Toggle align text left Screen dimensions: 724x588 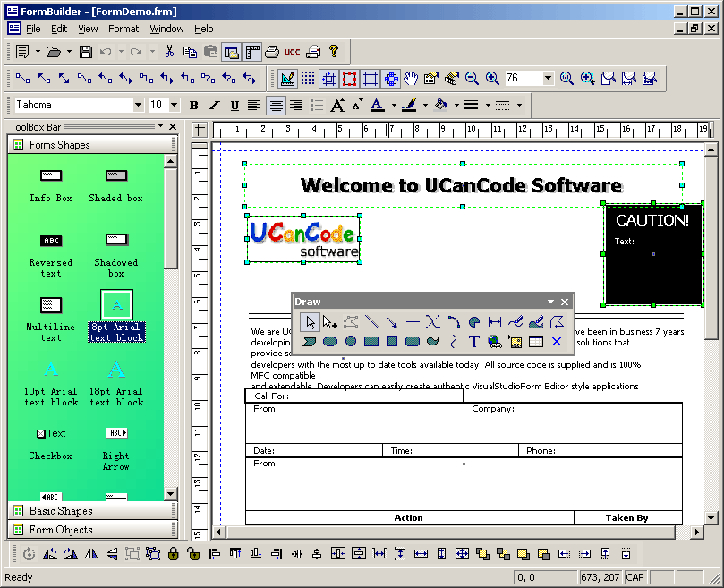[254, 106]
